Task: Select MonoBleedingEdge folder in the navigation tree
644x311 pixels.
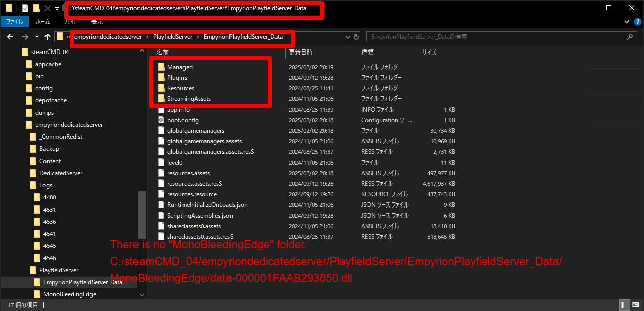Action: (x=69, y=294)
